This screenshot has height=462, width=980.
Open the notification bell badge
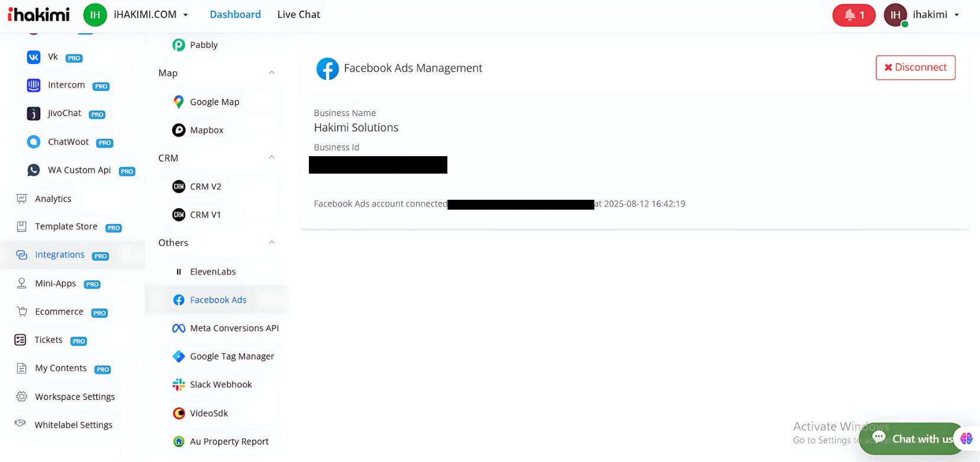(853, 15)
